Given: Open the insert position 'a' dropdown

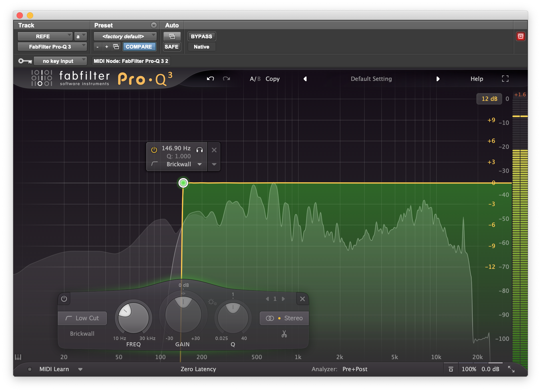Looking at the screenshot, I should (80, 36).
